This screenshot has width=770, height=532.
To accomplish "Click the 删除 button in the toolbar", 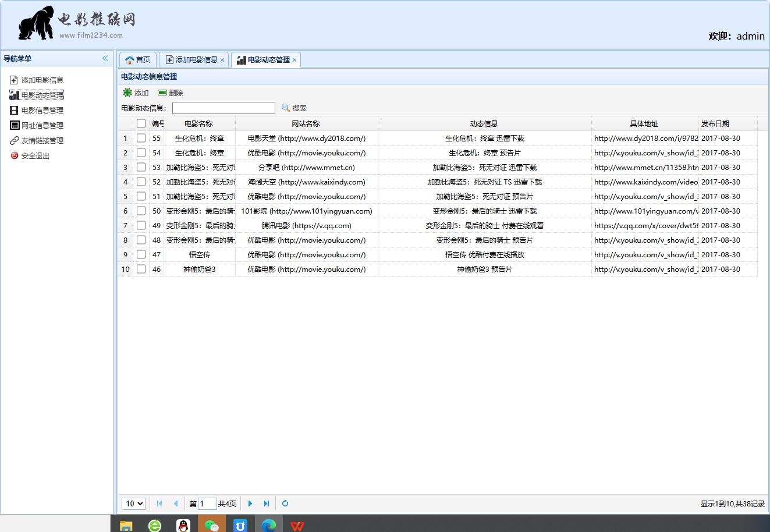I will (x=171, y=93).
